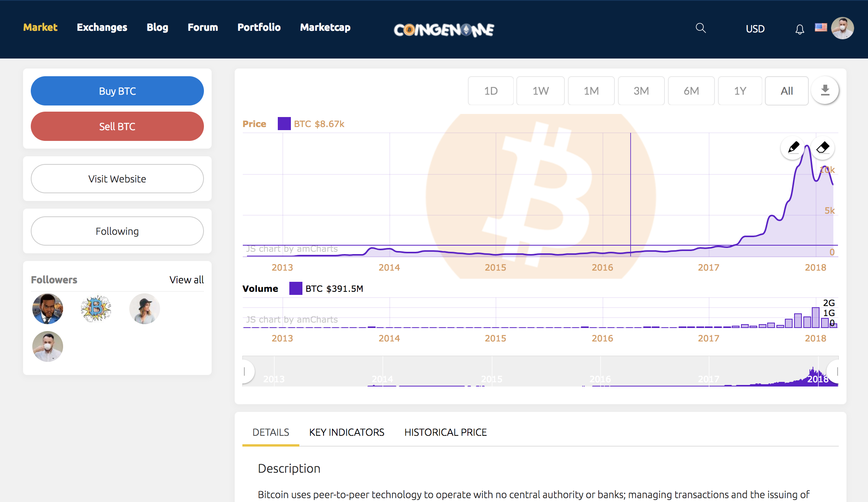Viewport: 868px width, 502px height.
Task: Activate the pencil draw tool
Action: pos(793,147)
